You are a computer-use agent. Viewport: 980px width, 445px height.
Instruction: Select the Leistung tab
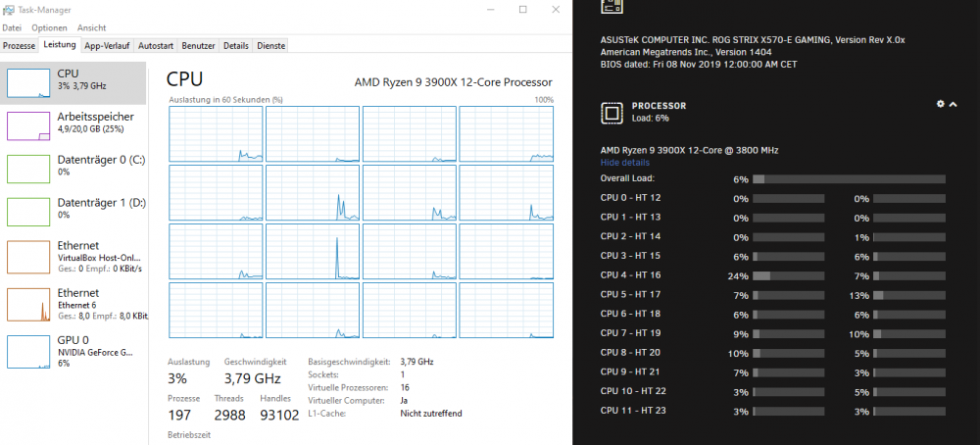click(x=60, y=45)
